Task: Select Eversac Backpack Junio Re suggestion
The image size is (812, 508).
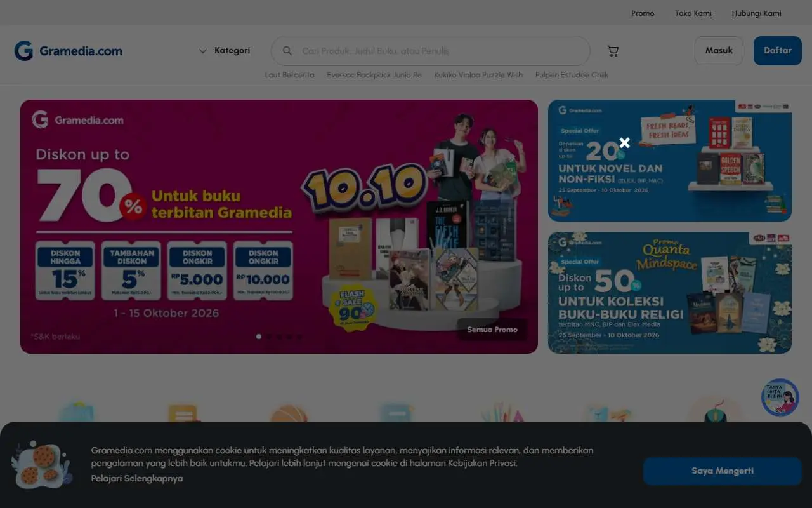Action: (x=374, y=75)
